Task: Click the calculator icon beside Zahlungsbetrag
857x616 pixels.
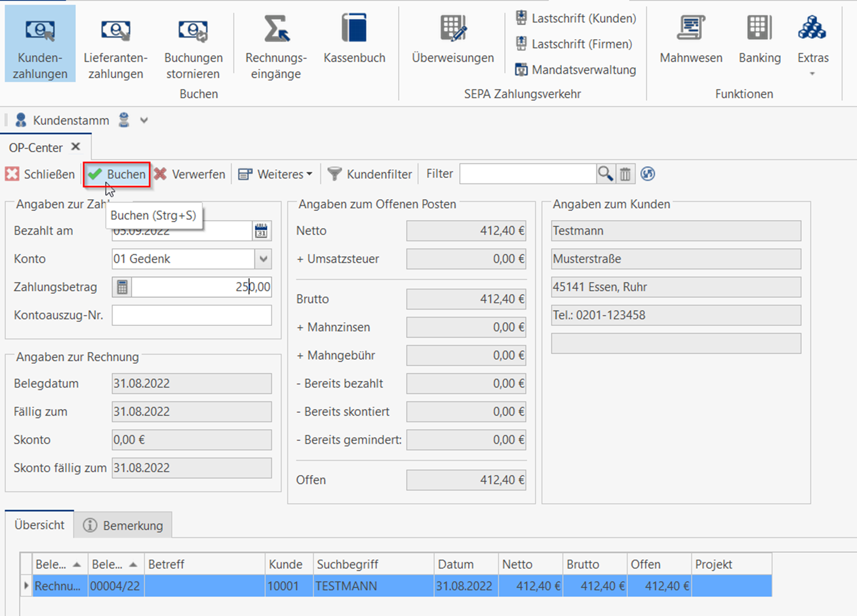Action: coord(122,287)
